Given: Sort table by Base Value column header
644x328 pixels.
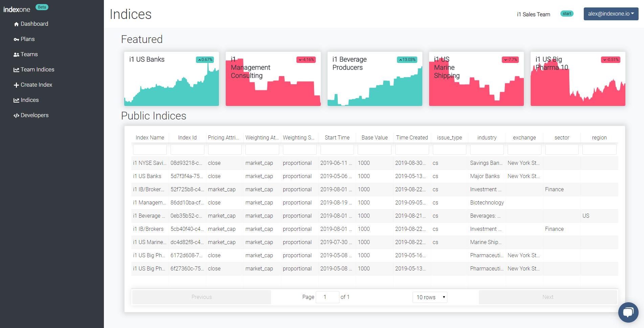Looking at the screenshot, I should click(374, 137).
